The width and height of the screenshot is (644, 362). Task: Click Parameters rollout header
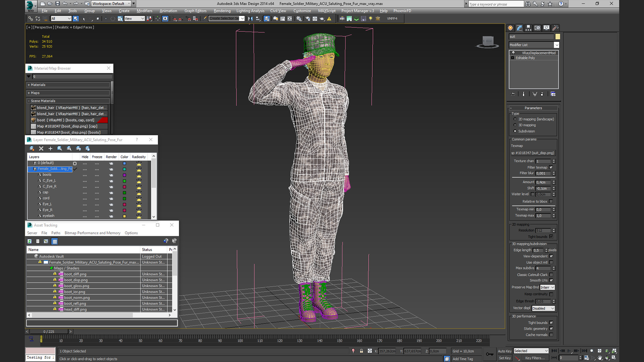[533, 108]
